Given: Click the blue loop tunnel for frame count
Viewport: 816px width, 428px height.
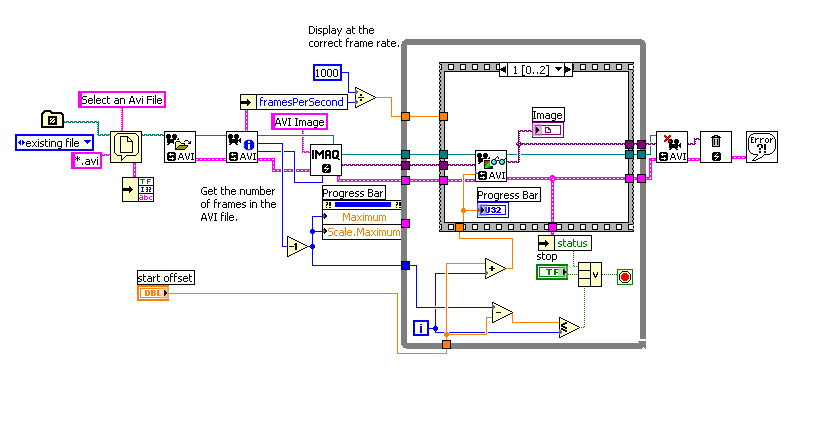Looking at the screenshot, I should pos(405,266).
